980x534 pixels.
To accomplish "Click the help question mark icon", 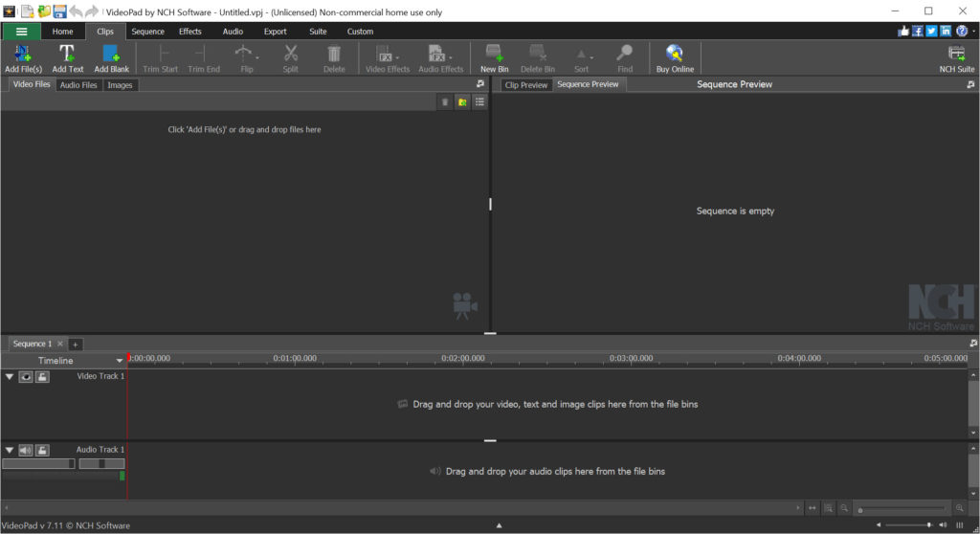I will [961, 31].
